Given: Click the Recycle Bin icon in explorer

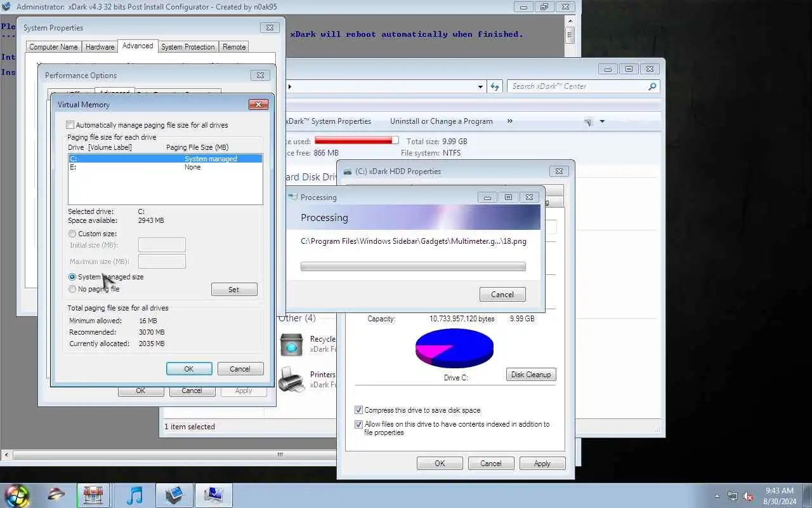Looking at the screenshot, I should [x=291, y=344].
